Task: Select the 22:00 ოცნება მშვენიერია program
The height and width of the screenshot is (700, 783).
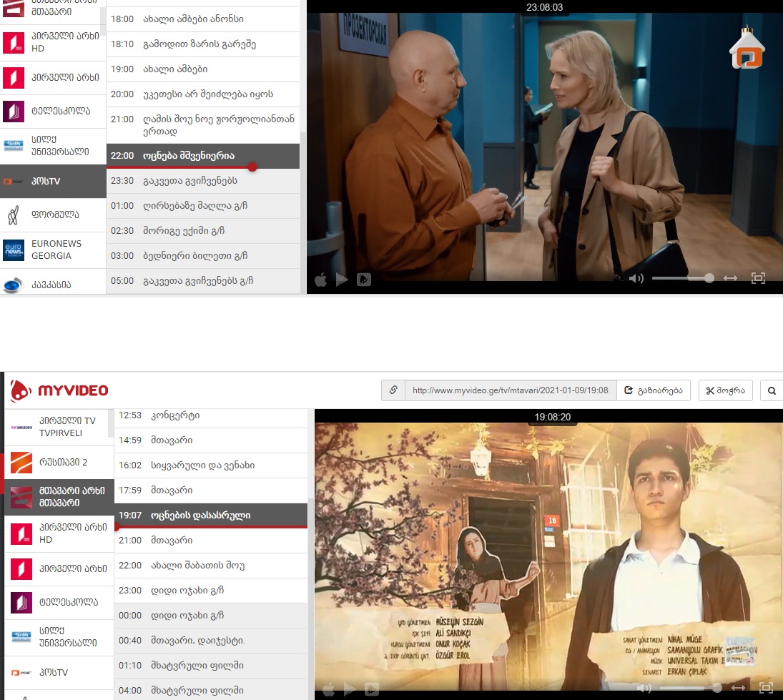Action: coord(203,155)
